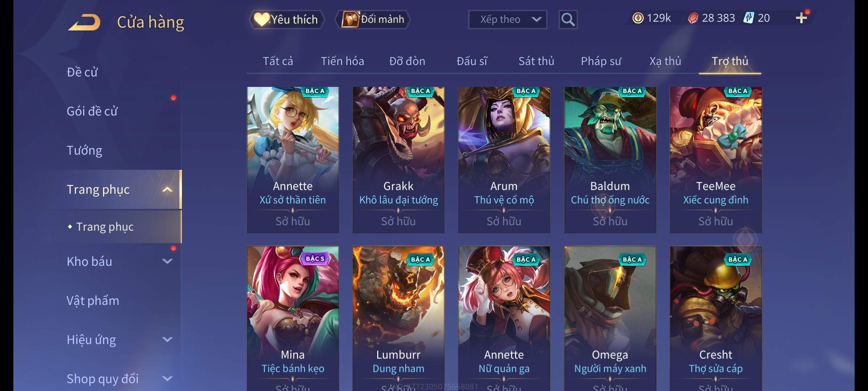Viewport: 868px width, 391px height.
Task: Open the Tướng menu in sidebar
Action: click(x=84, y=150)
